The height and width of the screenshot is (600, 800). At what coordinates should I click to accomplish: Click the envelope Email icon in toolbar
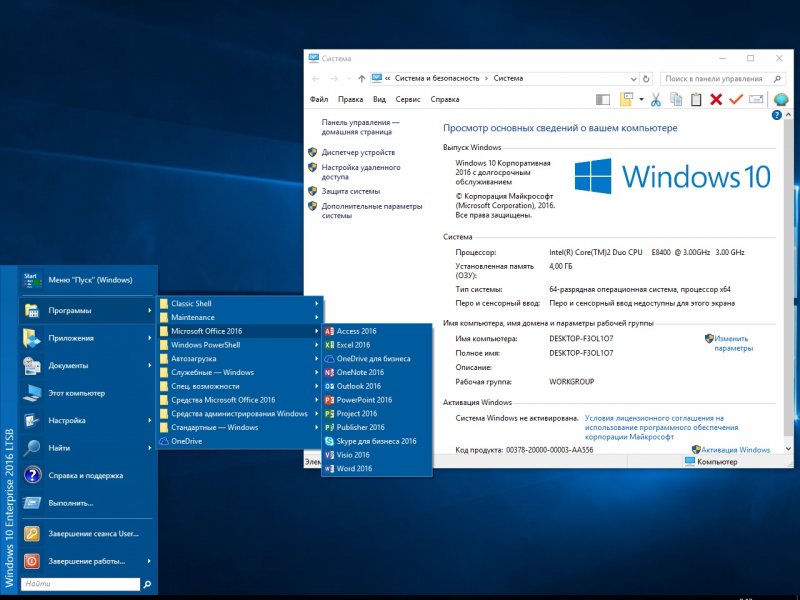tap(756, 99)
